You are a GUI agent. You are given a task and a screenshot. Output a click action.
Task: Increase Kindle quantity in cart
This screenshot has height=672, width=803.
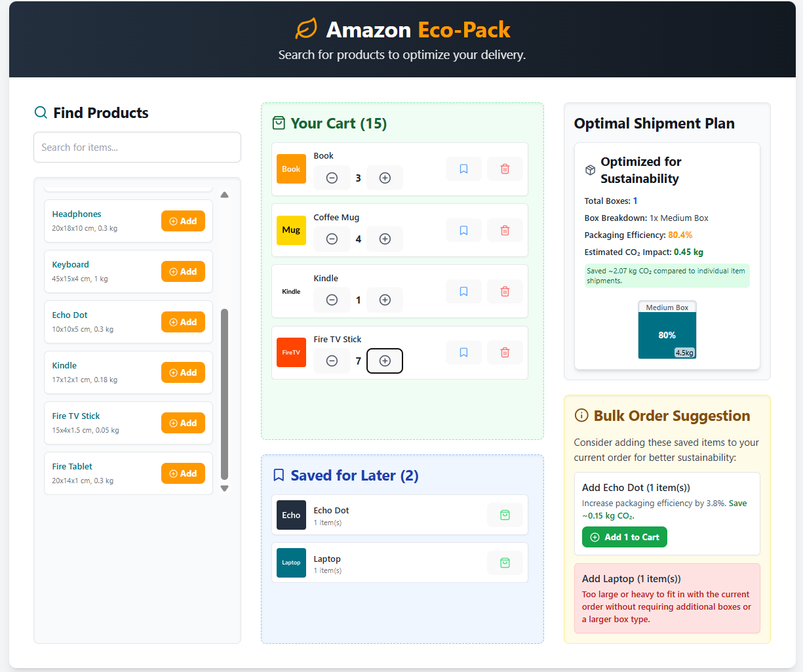click(x=385, y=300)
